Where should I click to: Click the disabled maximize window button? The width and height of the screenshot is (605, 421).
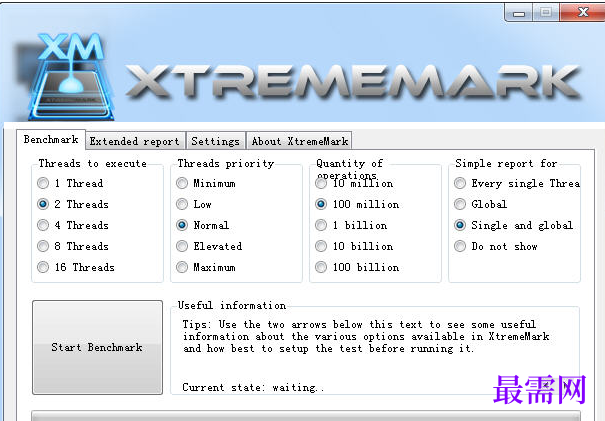546,13
